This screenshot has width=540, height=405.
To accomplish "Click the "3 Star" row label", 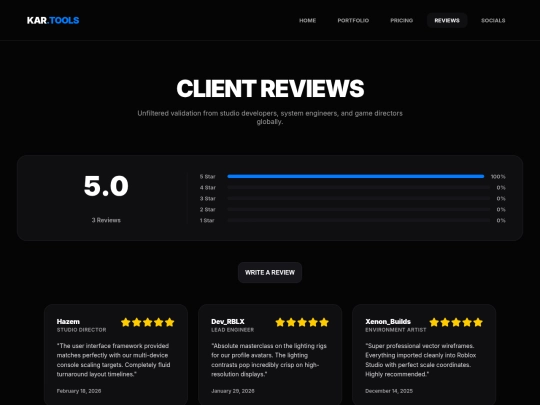I will click(208, 198).
